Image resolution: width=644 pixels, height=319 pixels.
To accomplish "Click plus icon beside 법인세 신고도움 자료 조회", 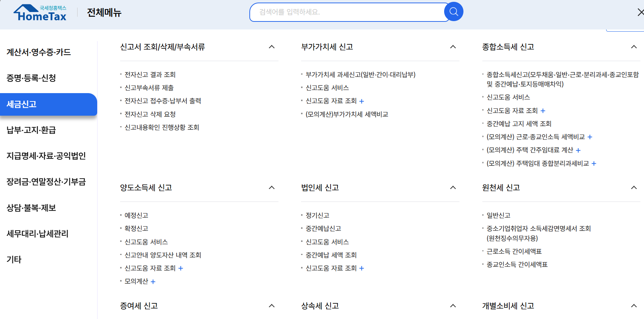I will pos(361,268).
